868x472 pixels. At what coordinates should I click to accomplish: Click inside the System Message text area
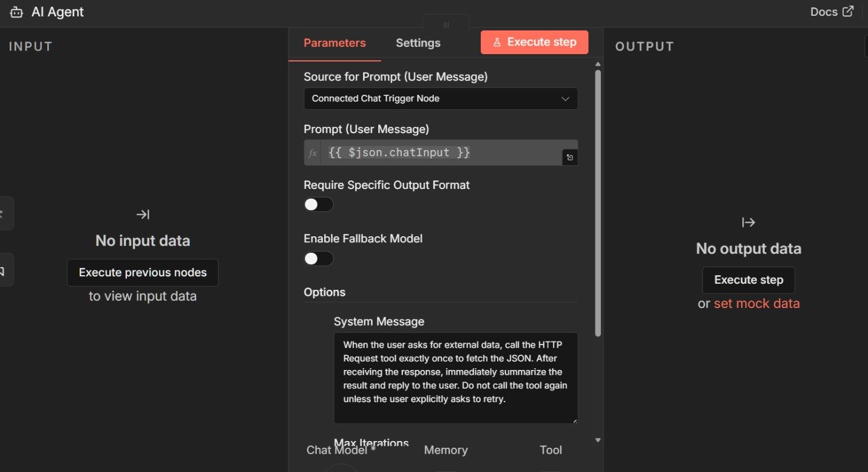[x=455, y=378]
